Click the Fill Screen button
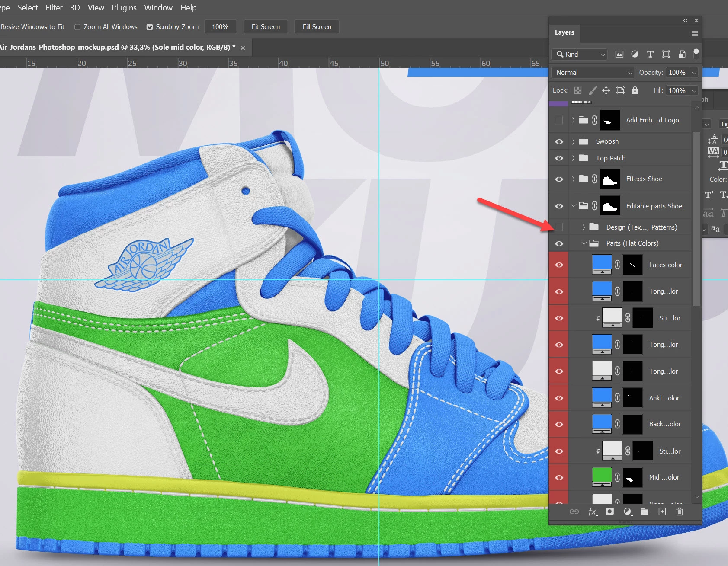The width and height of the screenshot is (728, 566). (317, 27)
